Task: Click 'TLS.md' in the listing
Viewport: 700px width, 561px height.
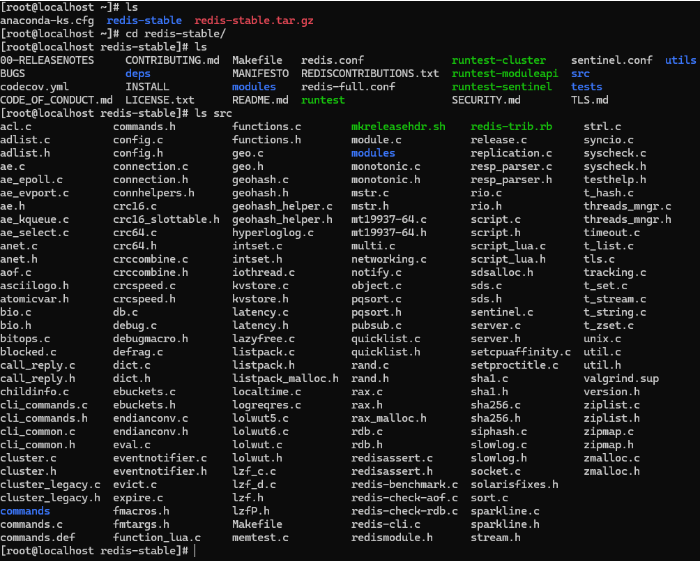Action: tap(590, 100)
